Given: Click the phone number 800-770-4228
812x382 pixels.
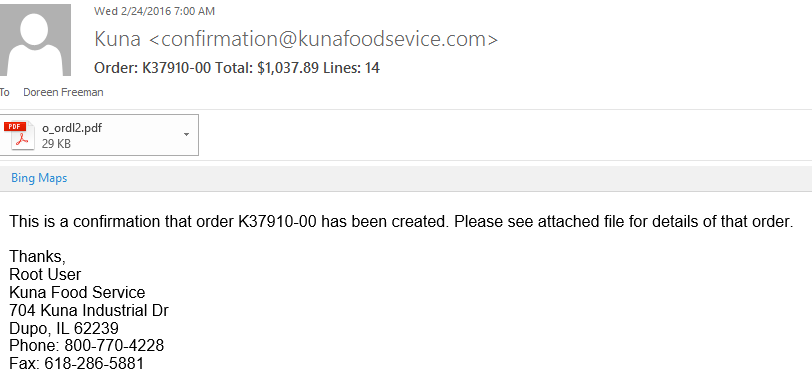Looking at the screenshot, I should pos(114,345).
